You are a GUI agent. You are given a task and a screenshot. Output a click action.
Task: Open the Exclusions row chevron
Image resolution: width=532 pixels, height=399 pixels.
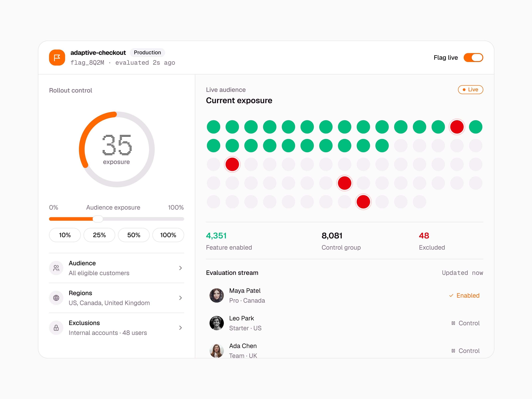point(181,328)
